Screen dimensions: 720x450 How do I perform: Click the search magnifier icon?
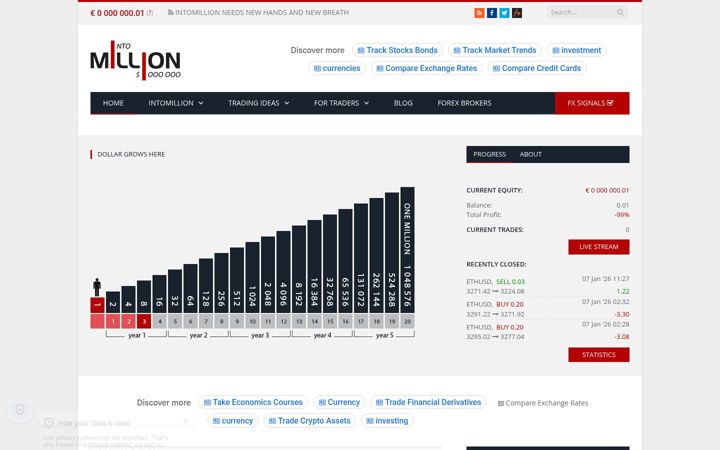620,12
